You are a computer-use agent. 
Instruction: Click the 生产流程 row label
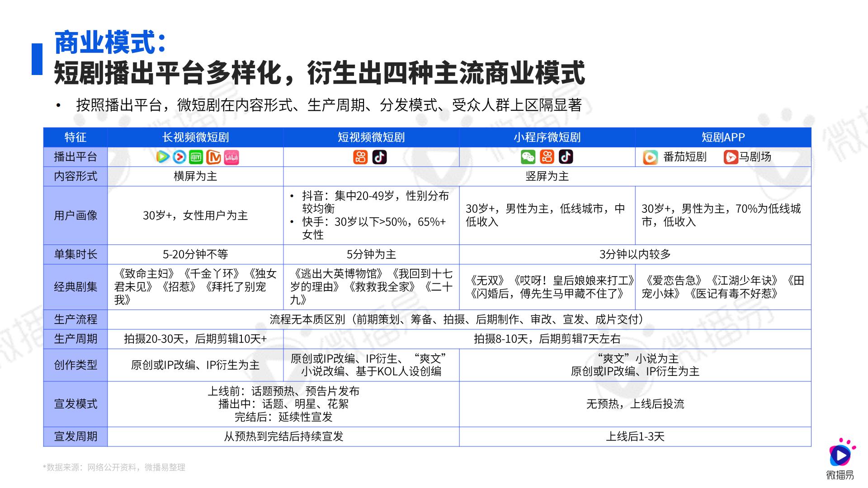75,319
